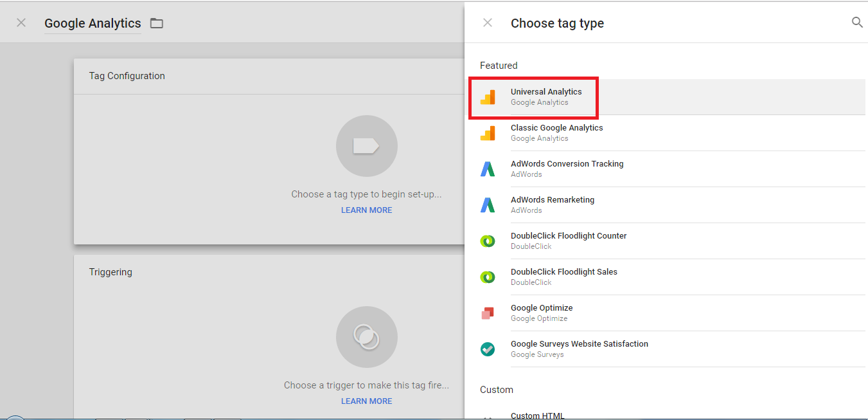868x420 pixels.
Task: Click the Triggering card heading
Action: tap(111, 272)
